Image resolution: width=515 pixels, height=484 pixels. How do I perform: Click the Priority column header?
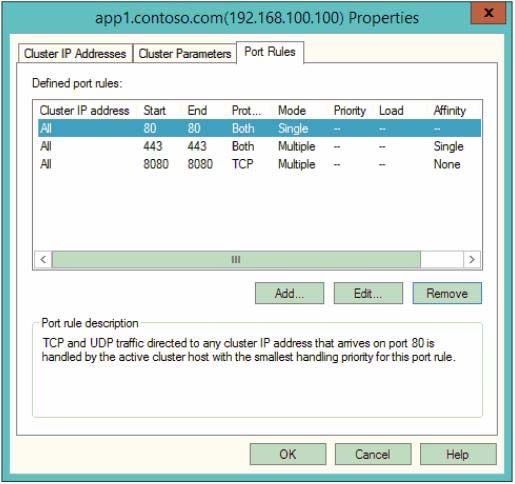(350, 110)
